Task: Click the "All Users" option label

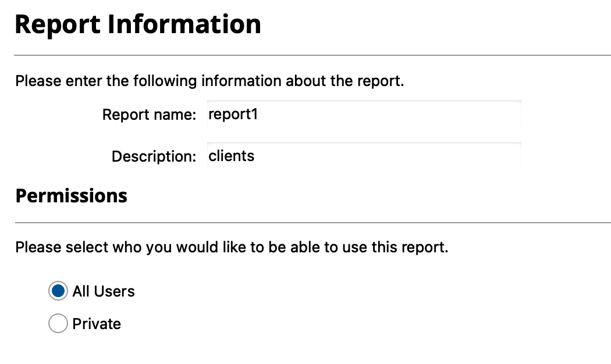Action: (104, 291)
